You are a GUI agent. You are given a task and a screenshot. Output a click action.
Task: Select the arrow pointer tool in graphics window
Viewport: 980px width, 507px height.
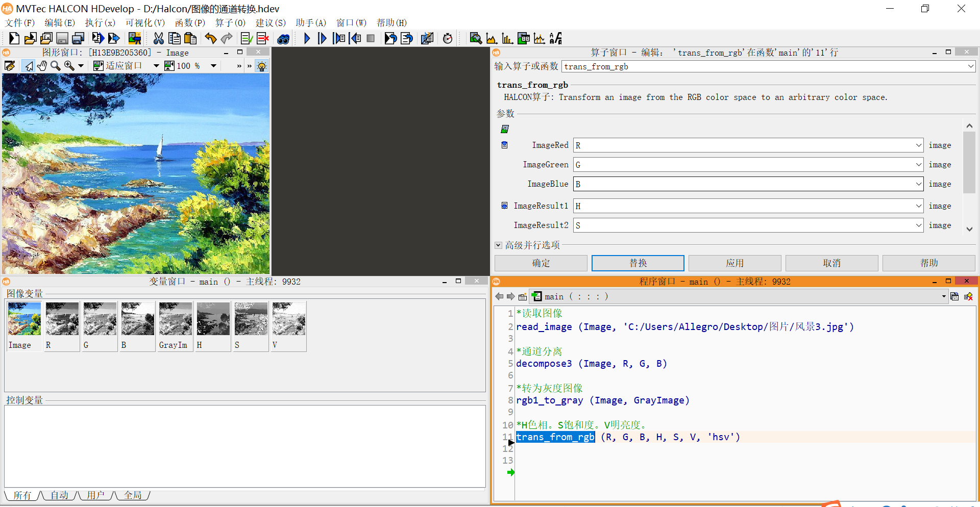coord(29,66)
